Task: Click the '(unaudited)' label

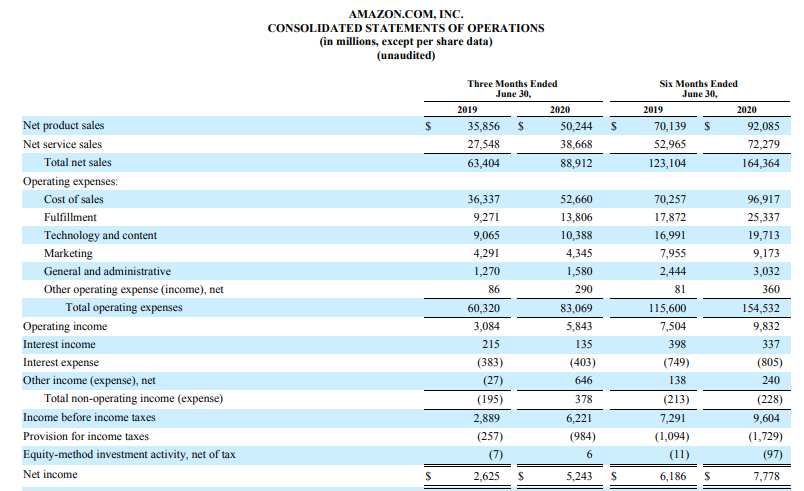Action: click(x=406, y=55)
